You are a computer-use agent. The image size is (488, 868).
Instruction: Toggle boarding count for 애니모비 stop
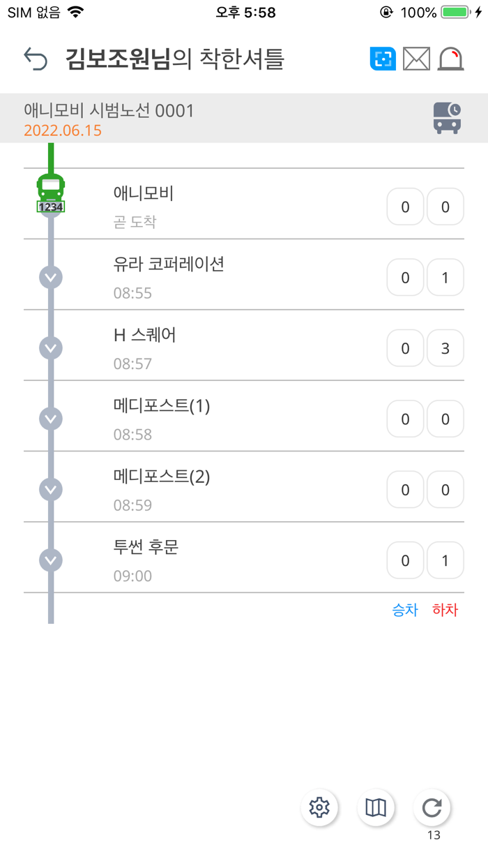click(404, 207)
